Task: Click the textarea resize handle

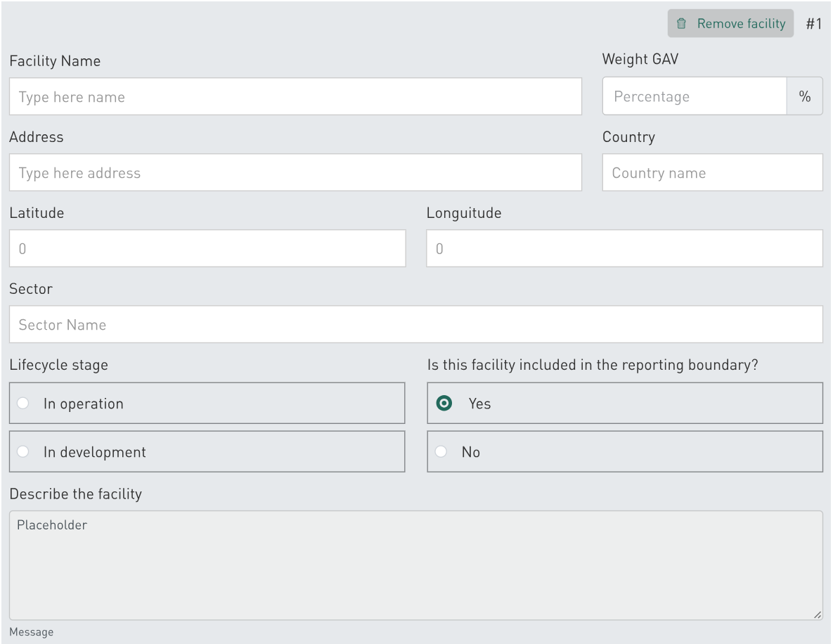Action: [817, 614]
